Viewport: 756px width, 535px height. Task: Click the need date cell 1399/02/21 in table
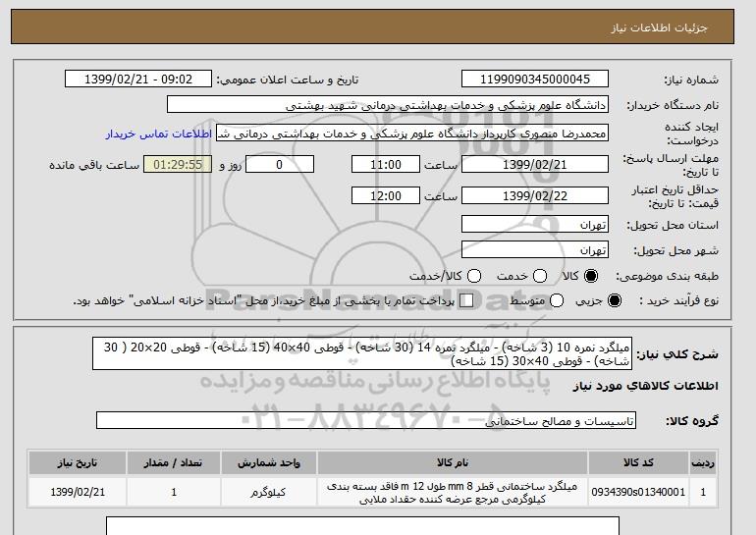point(78,492)
